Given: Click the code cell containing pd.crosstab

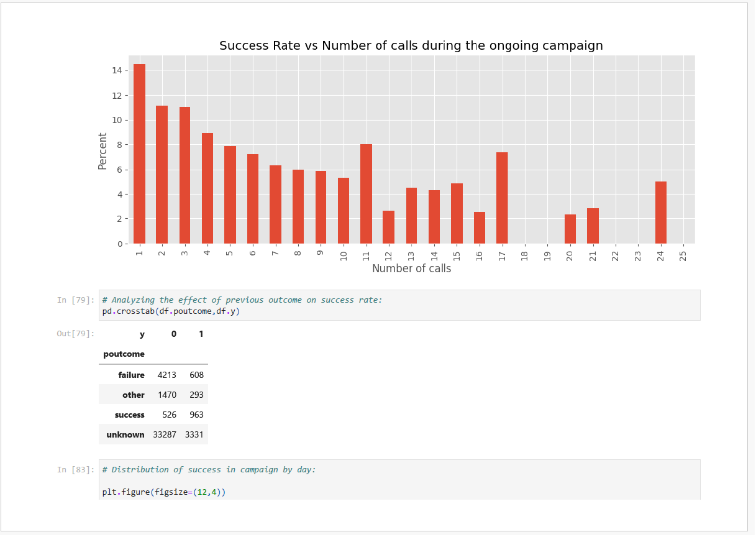Looking at the screenshot, I should click(398, 305).
